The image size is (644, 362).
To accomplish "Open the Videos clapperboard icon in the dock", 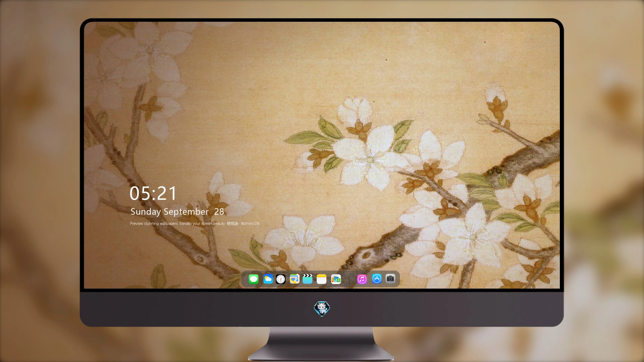I will pyautogui.click(x=308, y=279).
